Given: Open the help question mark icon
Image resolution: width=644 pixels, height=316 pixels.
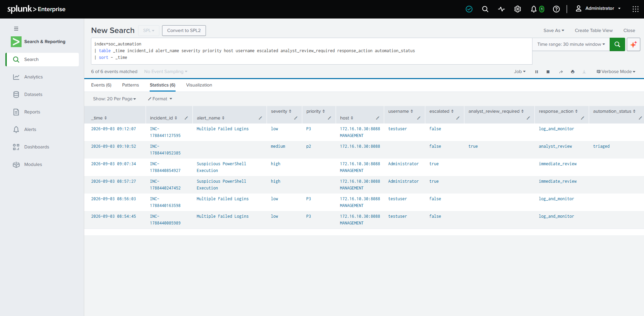Looking at the screenshot, I should pyautogui.click(x=556, y=9).
